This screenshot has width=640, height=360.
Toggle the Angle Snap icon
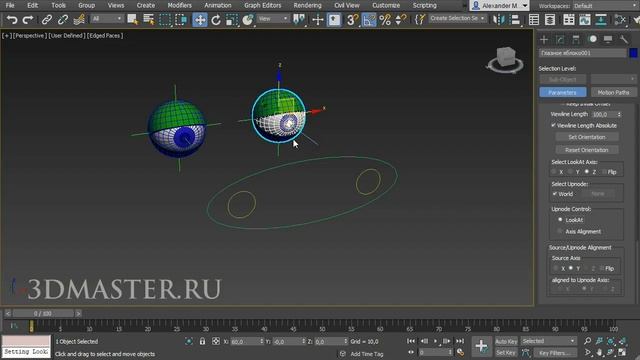point(369,20)
